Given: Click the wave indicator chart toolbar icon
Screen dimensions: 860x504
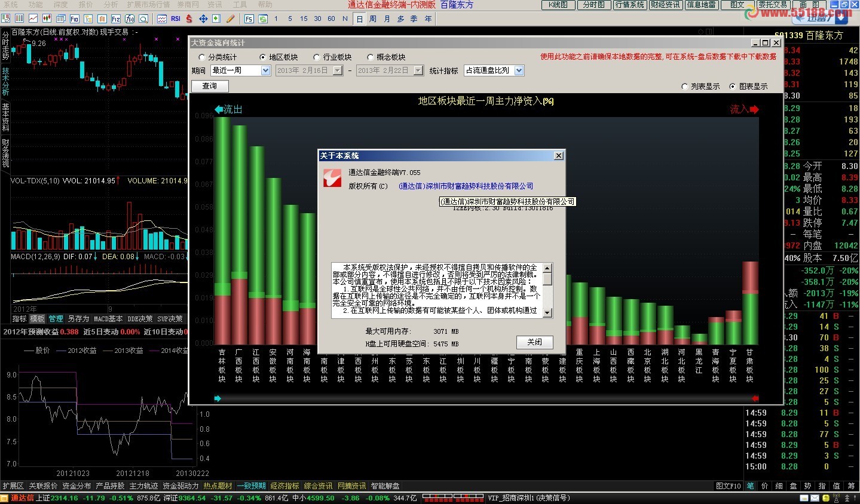Looking at the screenshot, I should (x=162, y=19).
